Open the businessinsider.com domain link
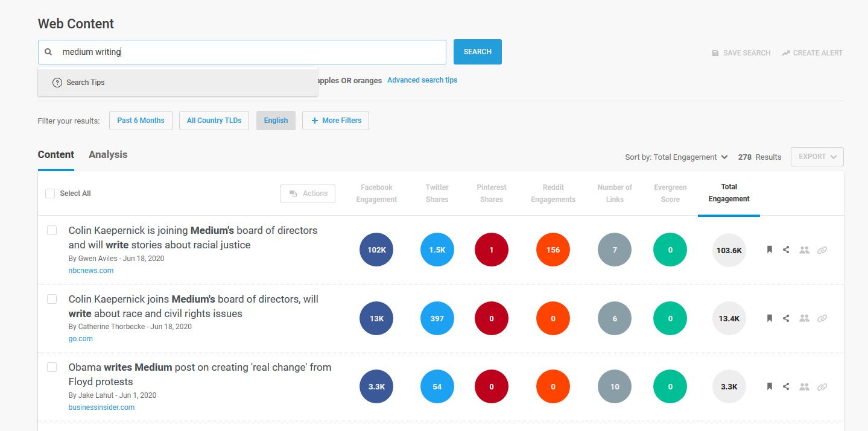This screenshot has height=431, width=868. click(x=101, y=407)
